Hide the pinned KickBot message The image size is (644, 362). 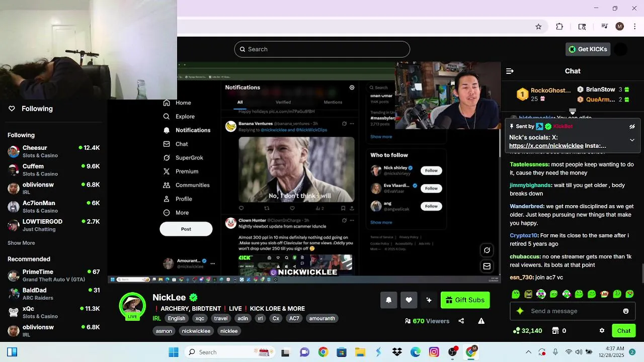tap(632, 127)
